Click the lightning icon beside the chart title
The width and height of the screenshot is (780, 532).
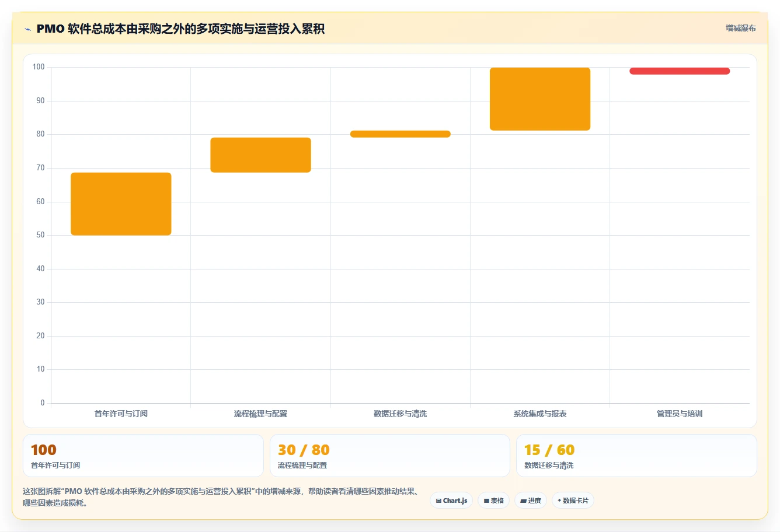28,29
